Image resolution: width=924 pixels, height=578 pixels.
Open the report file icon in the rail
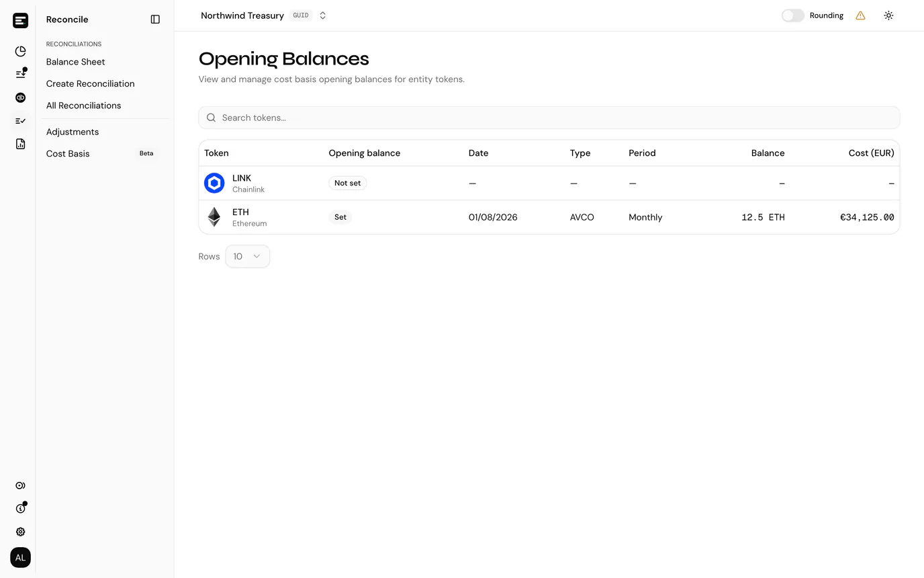pos(20,144)
